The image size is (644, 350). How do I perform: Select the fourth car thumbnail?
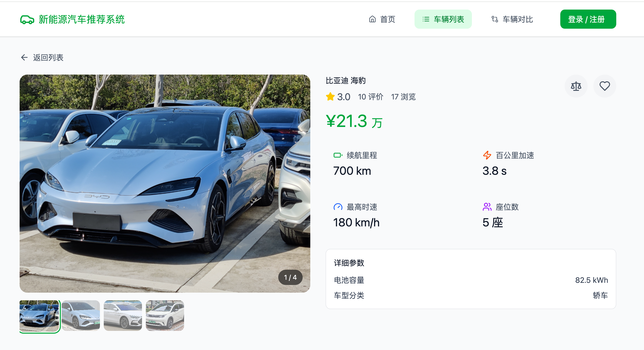[165, 316]
